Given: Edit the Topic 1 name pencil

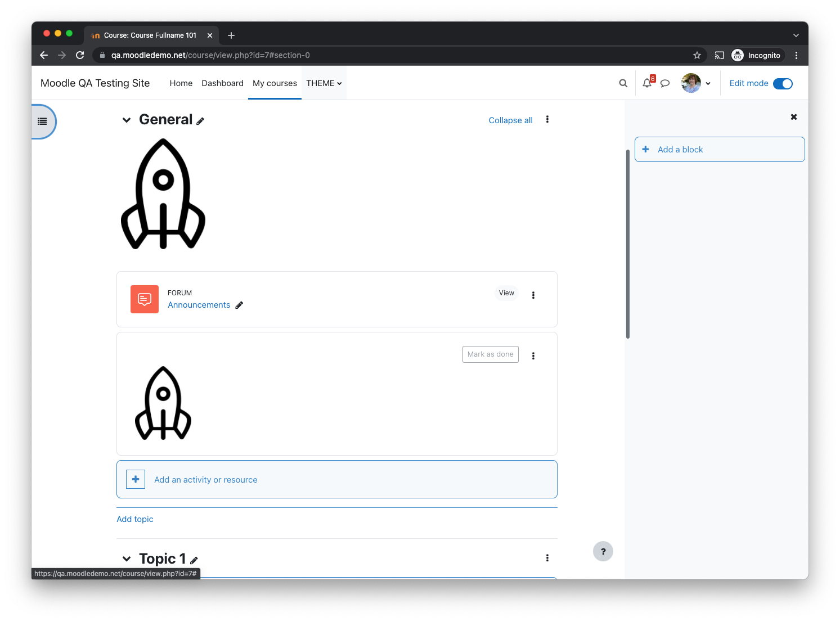Looking at the screenshot, I should [x=194, y=560].
